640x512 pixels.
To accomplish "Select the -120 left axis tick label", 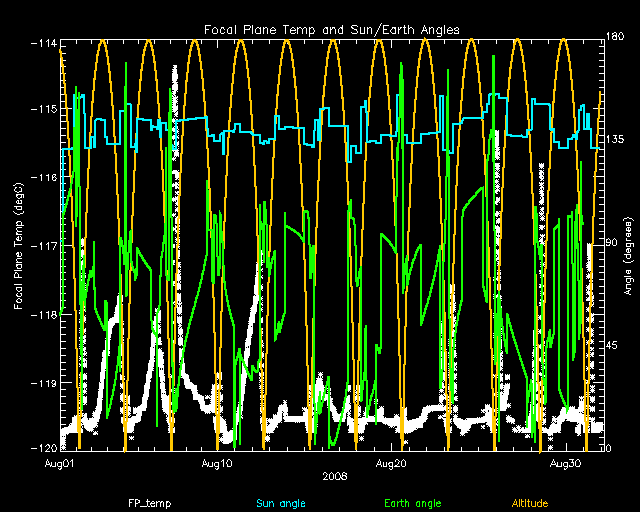I will click(x=42, y=449).
